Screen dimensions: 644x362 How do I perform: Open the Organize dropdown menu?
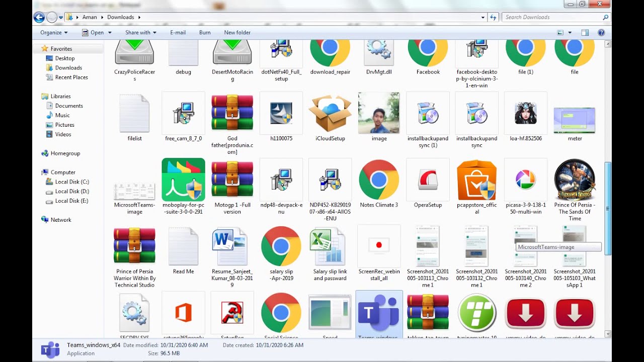coord(54,32)
